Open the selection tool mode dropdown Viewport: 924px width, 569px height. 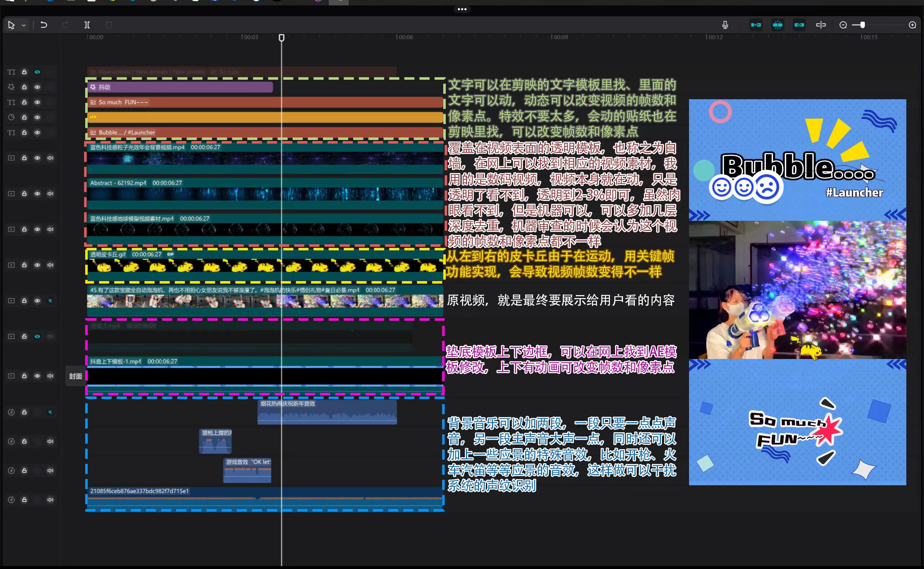(24, 25)
